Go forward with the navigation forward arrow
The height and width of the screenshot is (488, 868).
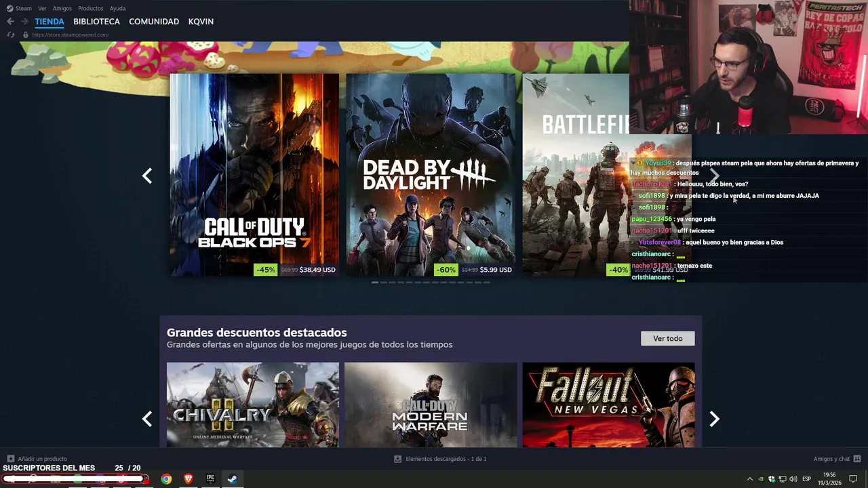[x=24, y=21]
